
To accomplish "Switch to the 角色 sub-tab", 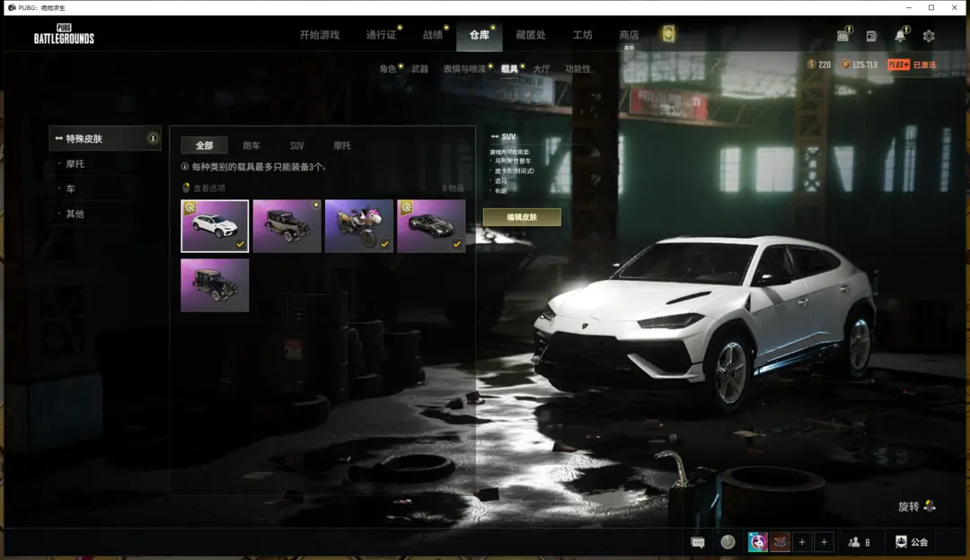I will pyautogui.click(x=388, y=68).
